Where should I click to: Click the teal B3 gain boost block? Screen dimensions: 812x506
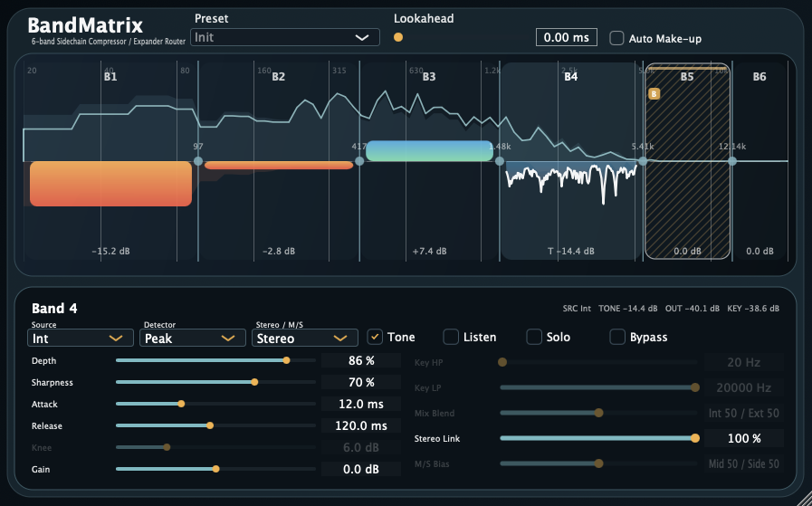[x=429, y=151]
